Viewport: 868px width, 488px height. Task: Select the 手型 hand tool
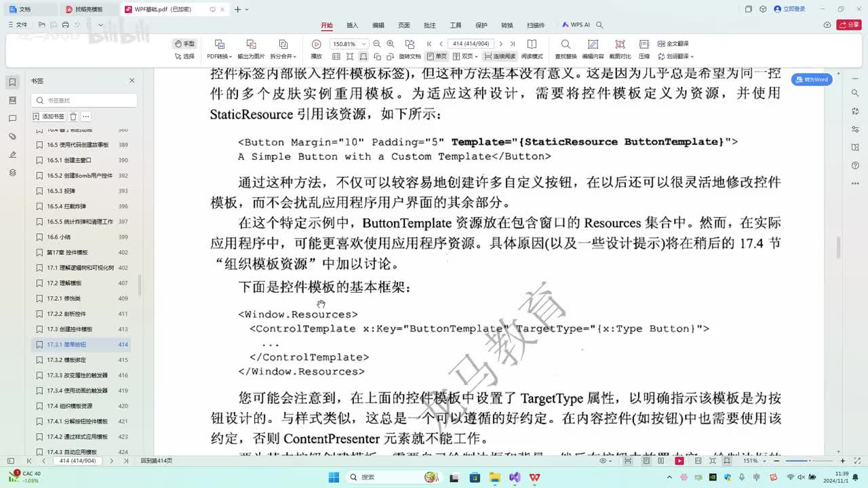[x=184, y=43]
